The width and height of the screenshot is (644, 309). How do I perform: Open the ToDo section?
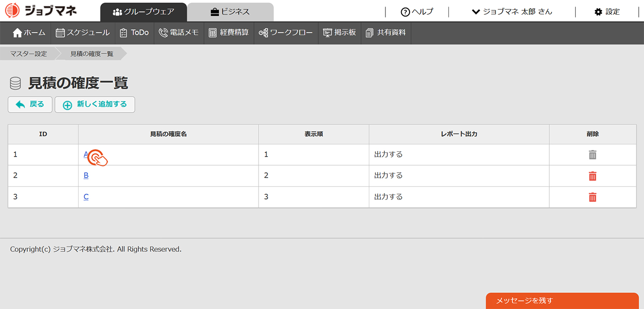coord(134,33)
